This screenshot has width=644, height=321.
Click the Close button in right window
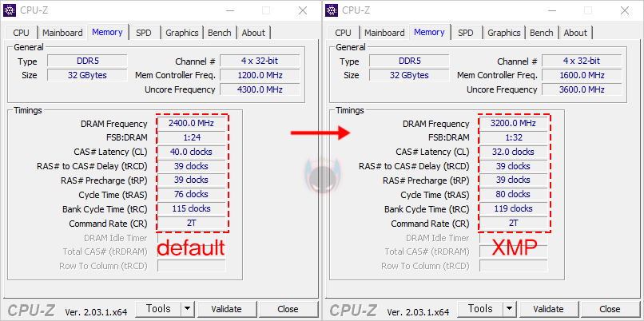(x=610, y=309)
